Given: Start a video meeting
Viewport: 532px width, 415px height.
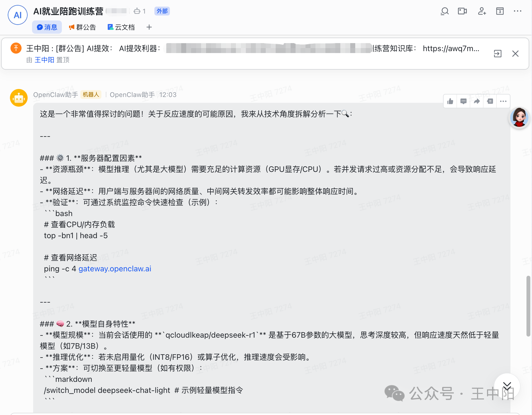Looking at the screenshot, I should 462,11.
